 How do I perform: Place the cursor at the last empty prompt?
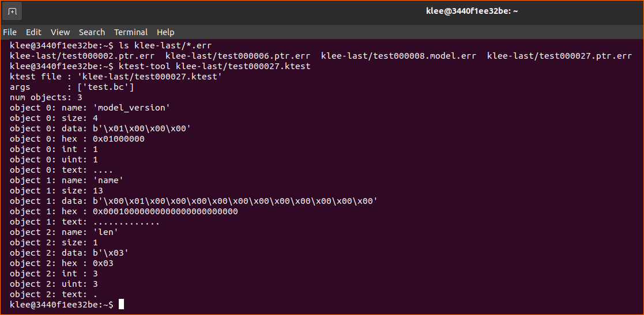pos(121,304)
